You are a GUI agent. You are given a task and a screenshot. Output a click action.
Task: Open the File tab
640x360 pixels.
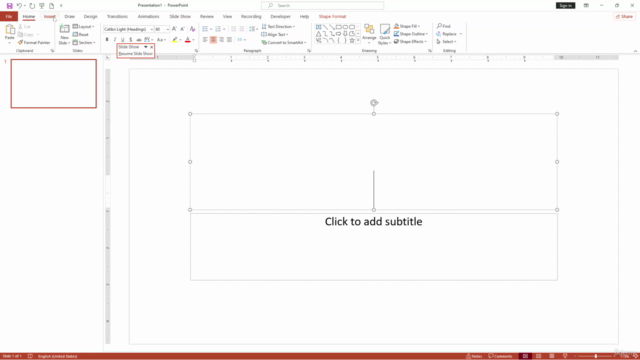(9, 16)
